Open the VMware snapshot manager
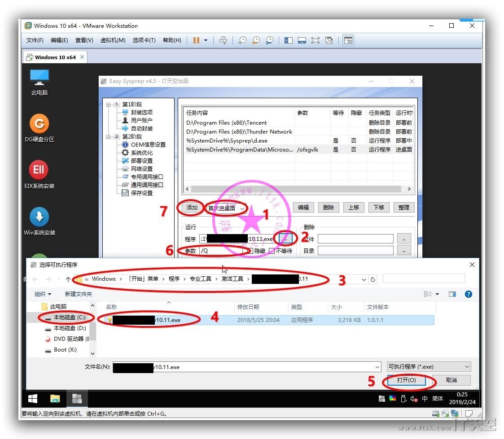The image size is (504, 439). [269, 40]
